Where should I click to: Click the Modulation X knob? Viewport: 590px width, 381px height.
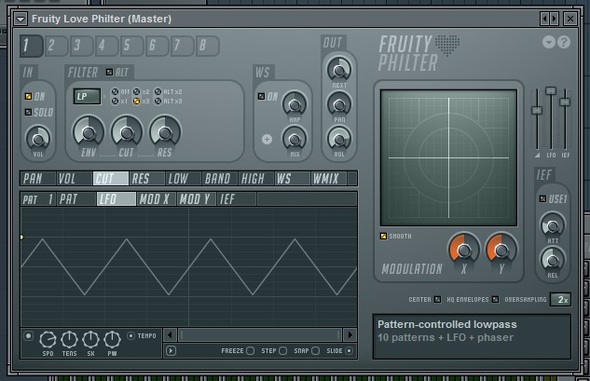click(464, 249)
